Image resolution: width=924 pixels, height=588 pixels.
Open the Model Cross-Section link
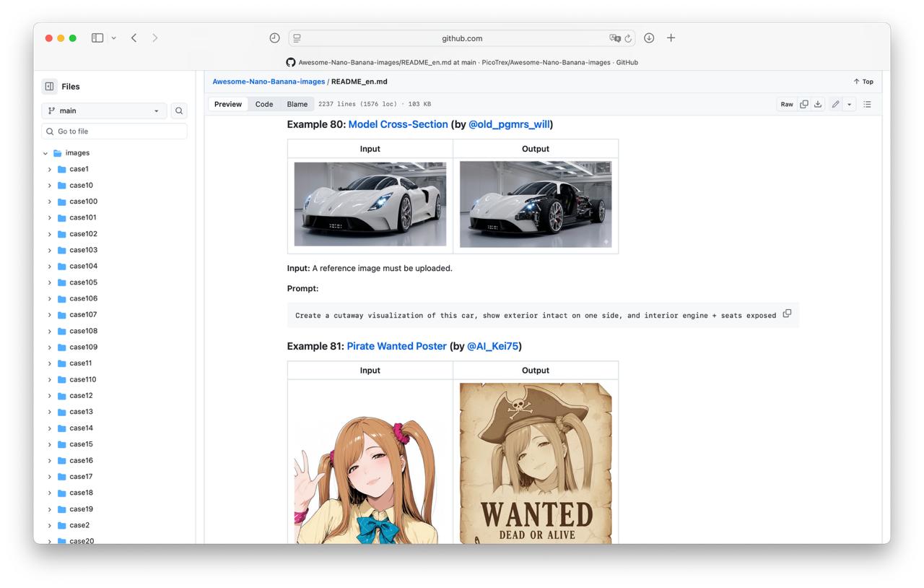click(x=398, y=124)
